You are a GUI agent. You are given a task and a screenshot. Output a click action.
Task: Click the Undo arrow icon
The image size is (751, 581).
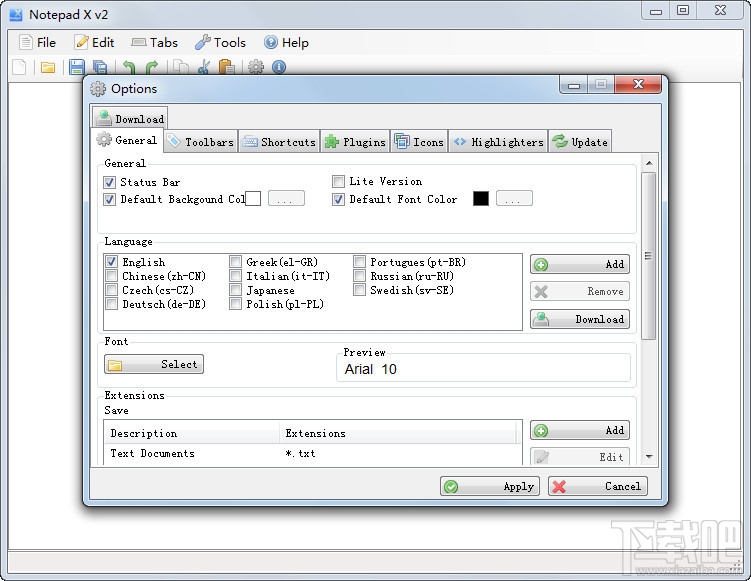[x=128, y=67]
